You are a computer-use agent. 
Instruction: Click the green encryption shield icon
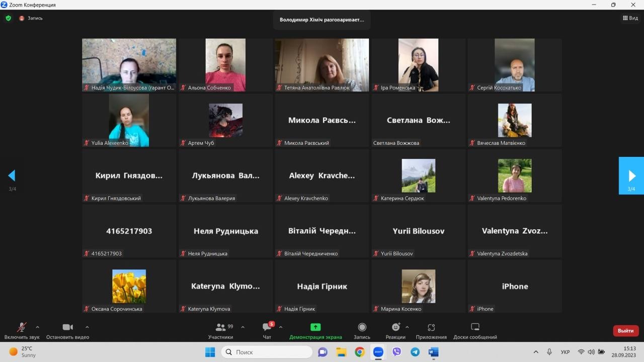(x=8, y=18)
